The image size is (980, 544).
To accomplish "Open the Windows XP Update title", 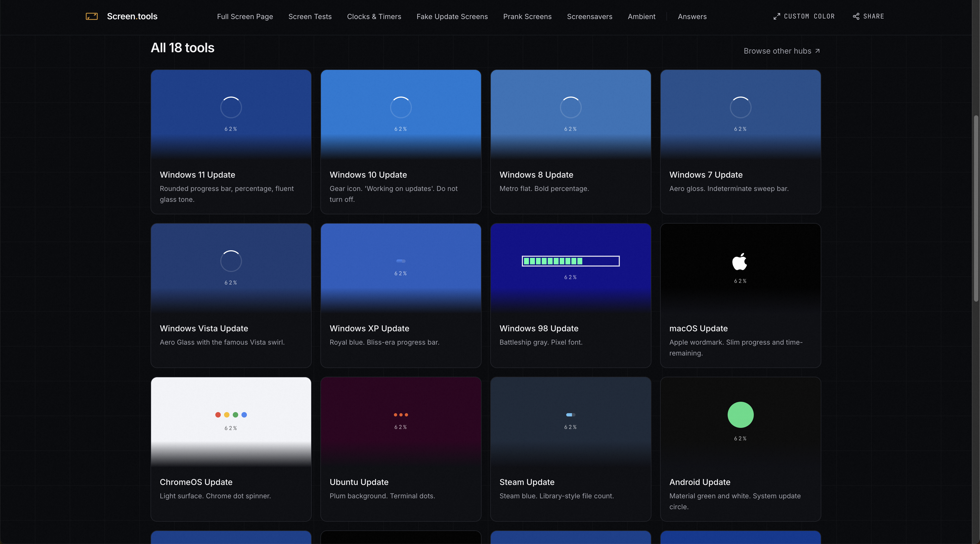I will [x=369, y=328].
